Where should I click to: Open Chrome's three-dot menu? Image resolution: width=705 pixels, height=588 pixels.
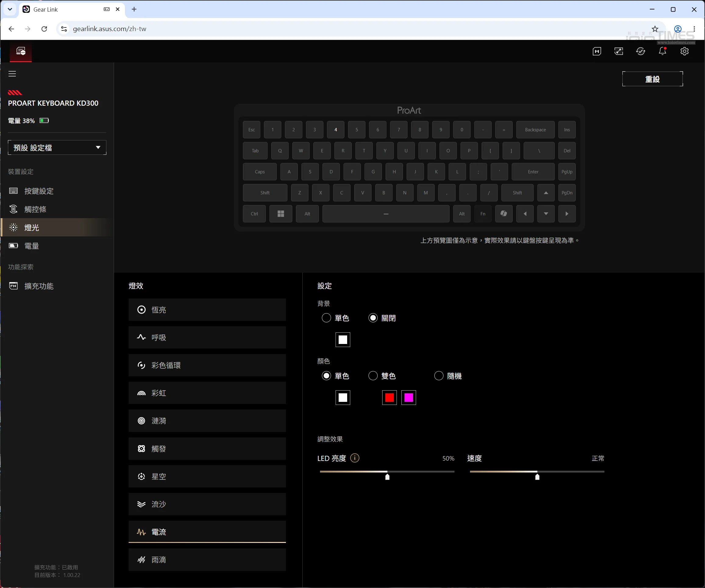click(x=694, y=29)
